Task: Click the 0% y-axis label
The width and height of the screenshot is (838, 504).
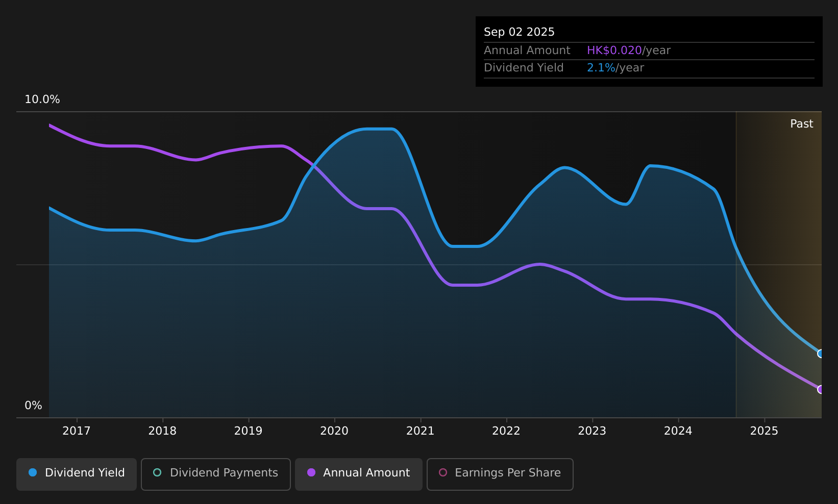Action: [33, 406]
